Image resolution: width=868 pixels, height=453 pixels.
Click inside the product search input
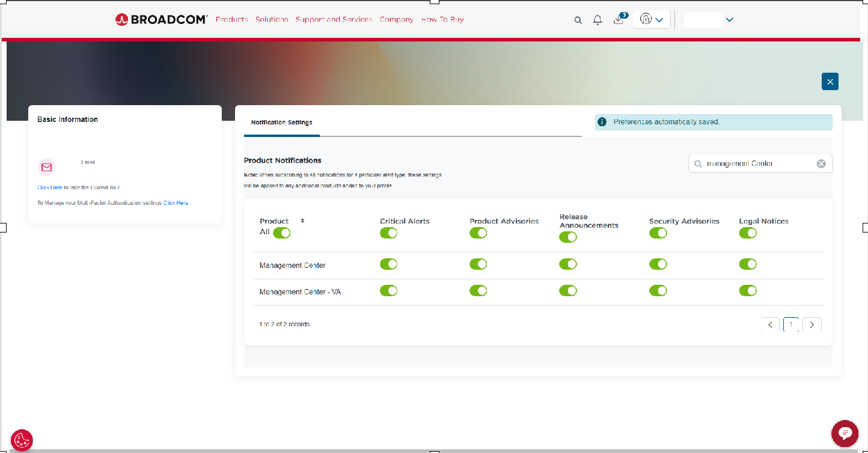point(757,164)
